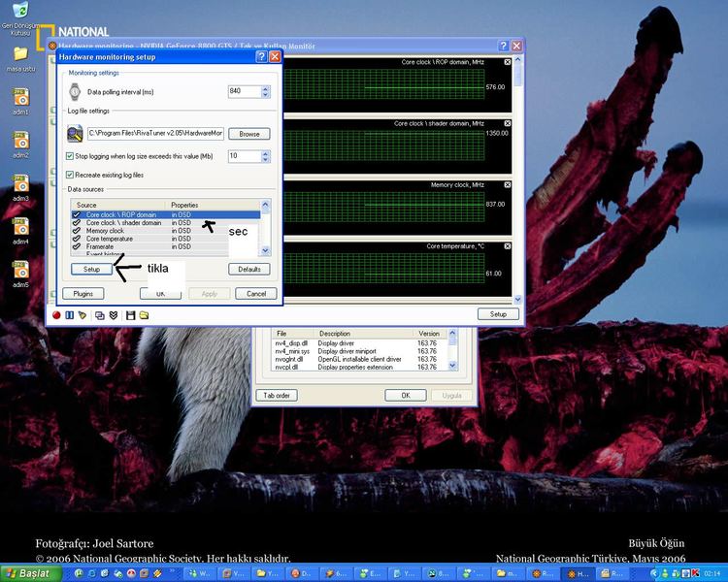Click Setup button in Hardware monitoring window
The image size is (728, 582).
tap(498, 314)
